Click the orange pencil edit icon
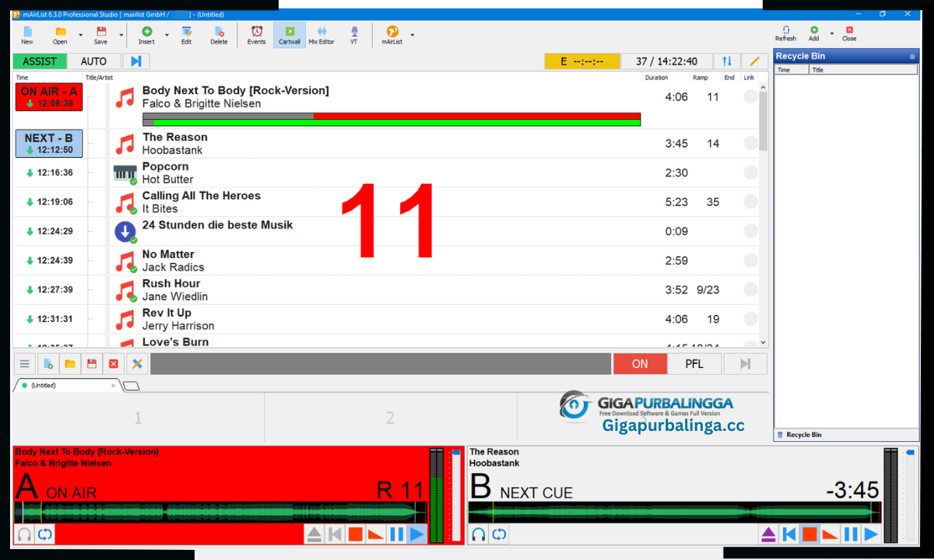This screenshot has height=560, width=934. [x=753, y=61]
